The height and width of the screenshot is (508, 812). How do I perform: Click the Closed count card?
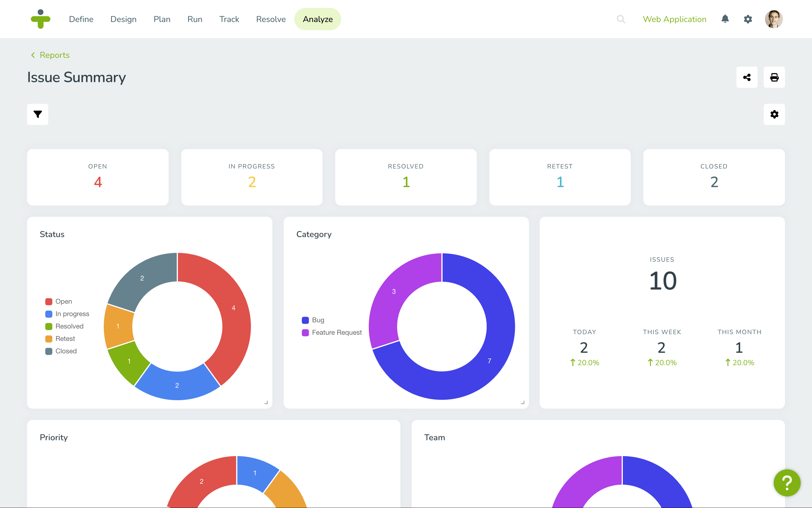(714, 177)
